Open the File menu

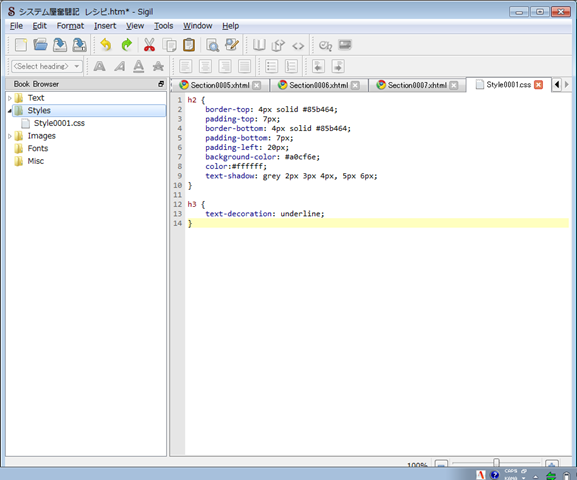pos(16,26)
